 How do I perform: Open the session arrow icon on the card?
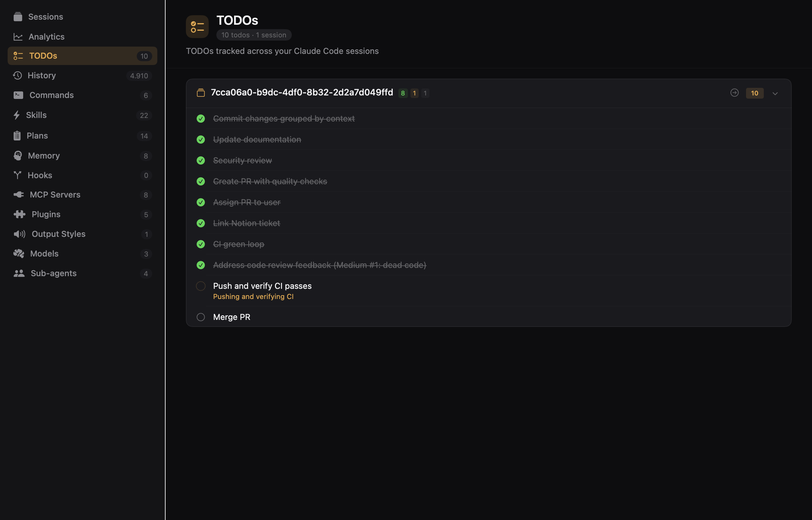[x=735, y=93]
